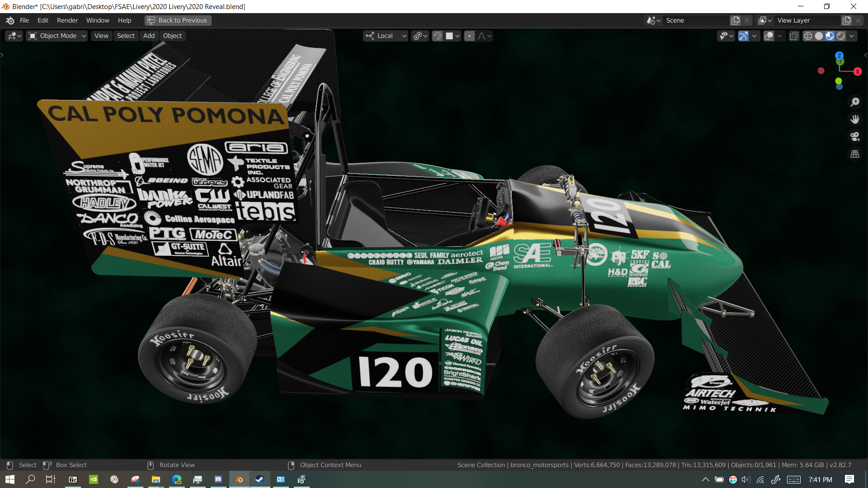Expand the left toolbar arrow

2,55
